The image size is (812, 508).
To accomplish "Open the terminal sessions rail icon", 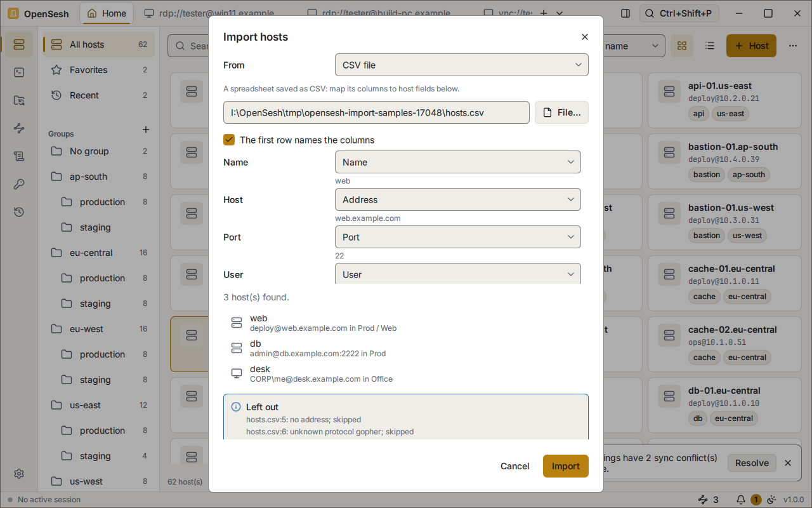I will (18, 72).
